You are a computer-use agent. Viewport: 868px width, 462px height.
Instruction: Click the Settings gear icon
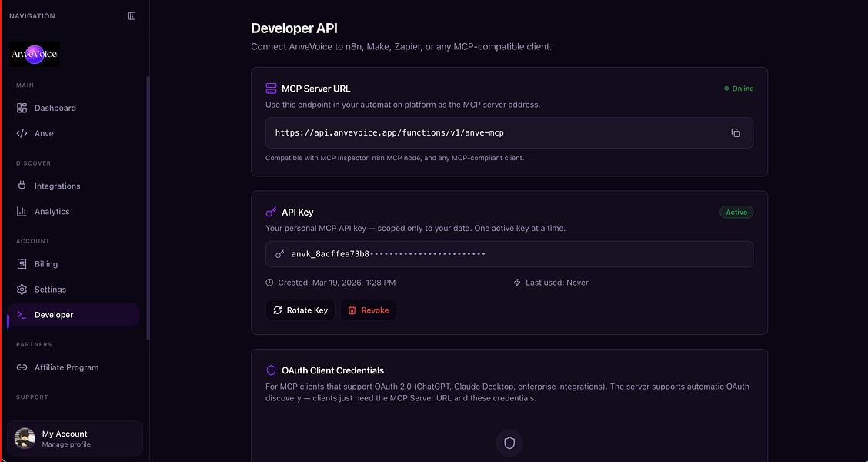22,290
